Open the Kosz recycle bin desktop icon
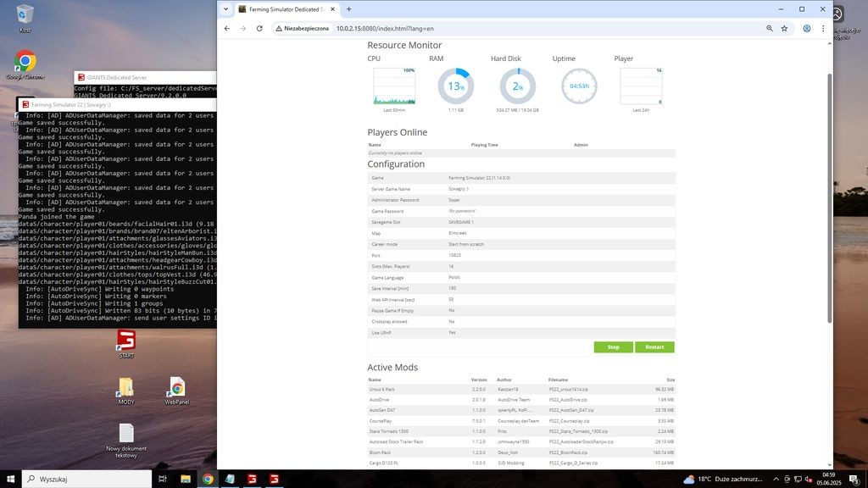This screenshot has width=868, height=488. tap(25, 18)
